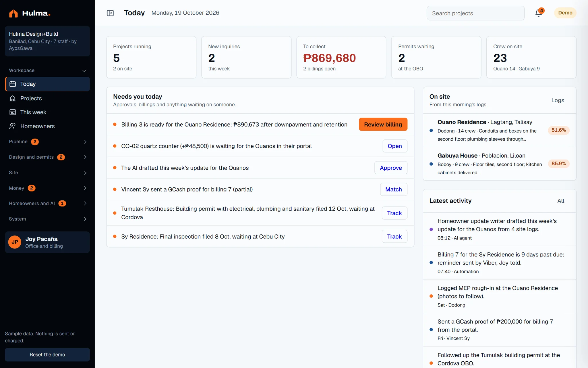Open the Logs link in On site
The height and width of the screenshot is (368, 588).
tap(558, 100)
